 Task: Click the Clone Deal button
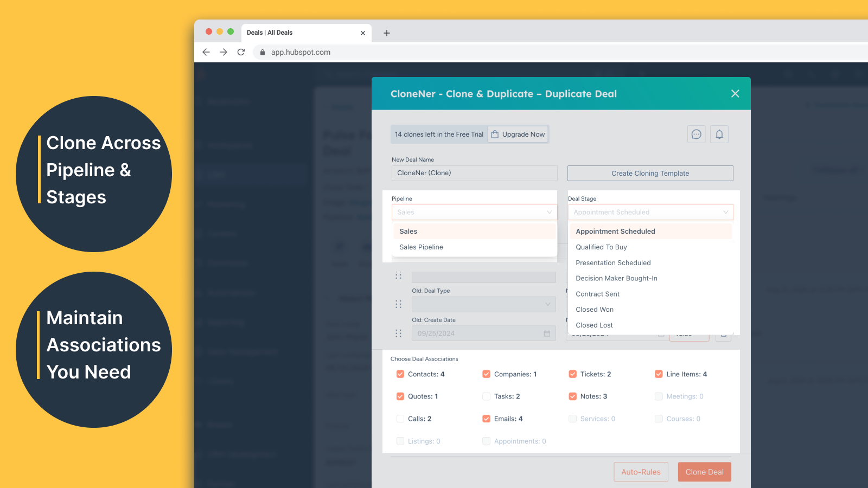704,472
